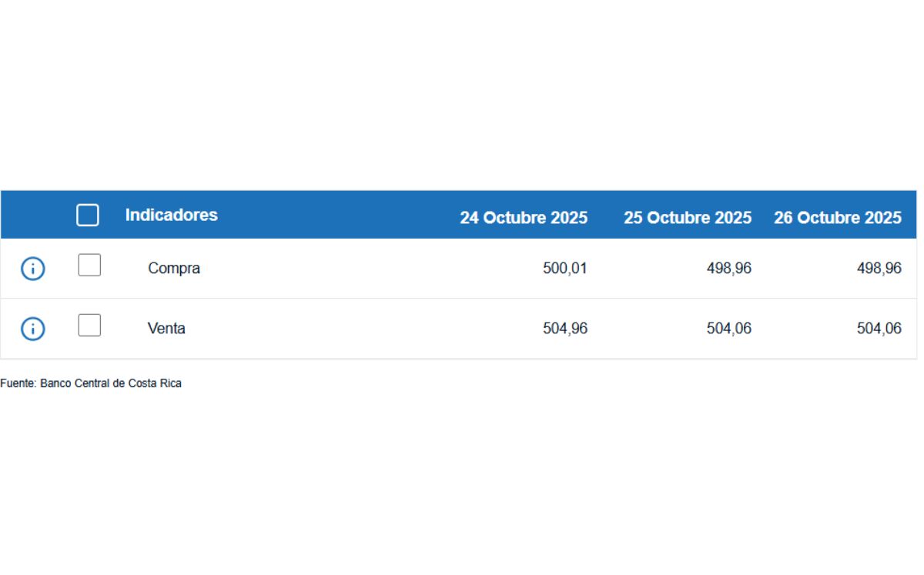Click the Fuente: Banco Central de Costa Rica footnote
Image resolution: width=924 pixels, height=575 pixels.
(91, 383)
